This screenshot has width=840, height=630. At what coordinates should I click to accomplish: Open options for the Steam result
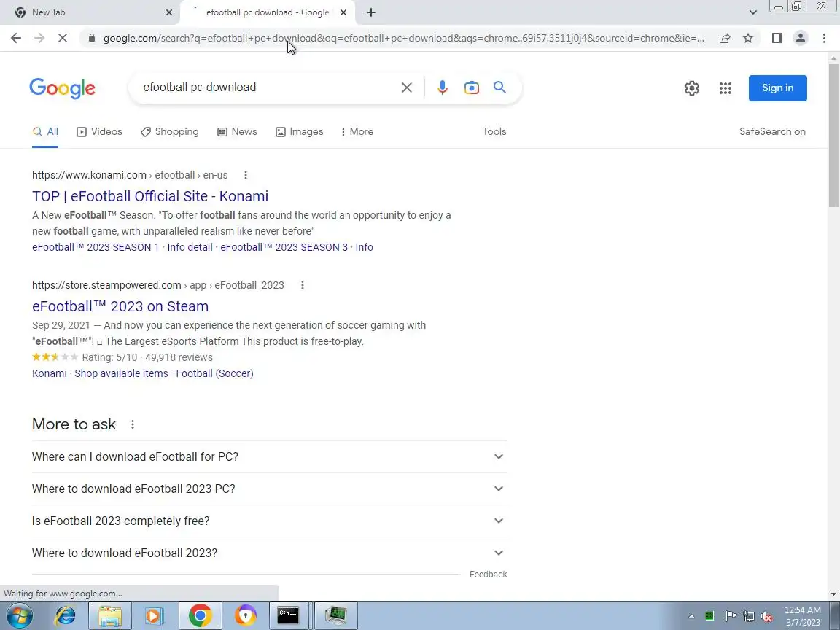point(302,286)
